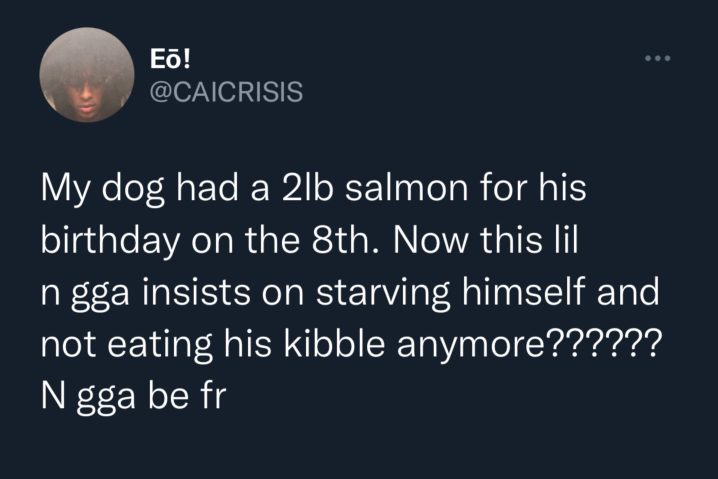Screen dimensions: 718x479
Task: Click the word 'himself' in the tweet
Action: pos(524,292)
